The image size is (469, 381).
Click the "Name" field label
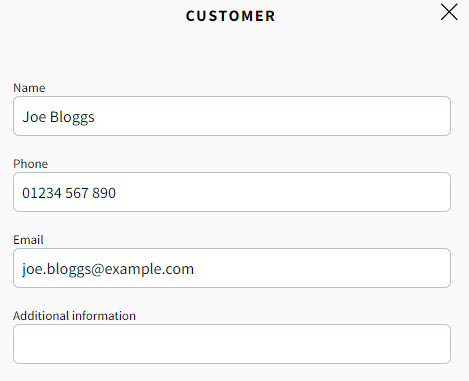pyautogui.click(x=29, y=88)
